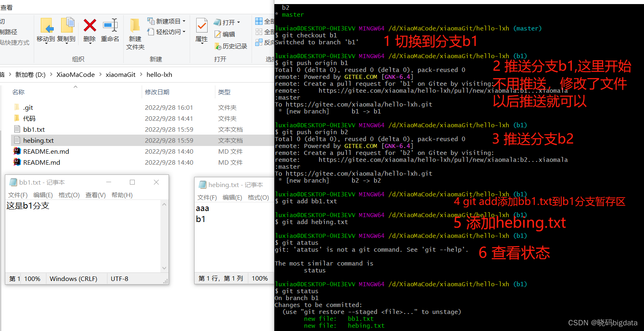
Task: Expand chevron between xiaomaGit and hello-lxh
Action: click(141, 74)
